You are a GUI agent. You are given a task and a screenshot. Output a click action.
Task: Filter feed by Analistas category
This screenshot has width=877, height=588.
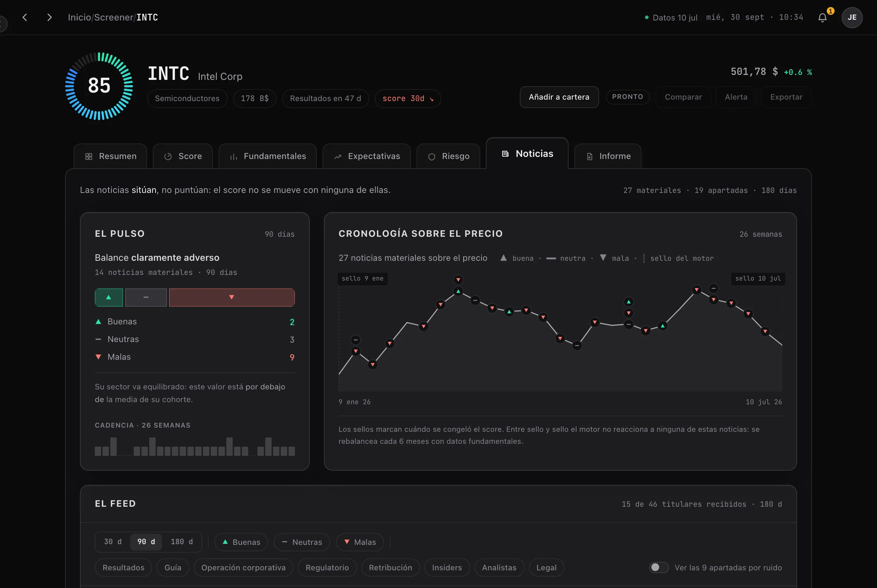pos(499,568)
